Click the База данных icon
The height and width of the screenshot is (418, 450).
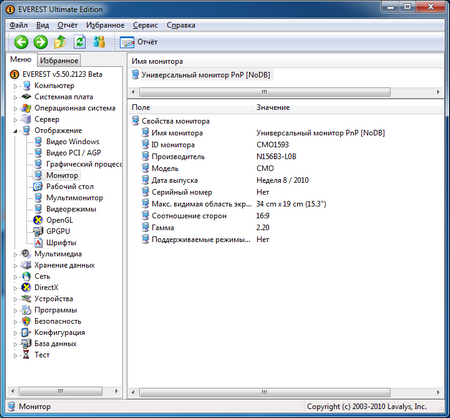[26, 343]
